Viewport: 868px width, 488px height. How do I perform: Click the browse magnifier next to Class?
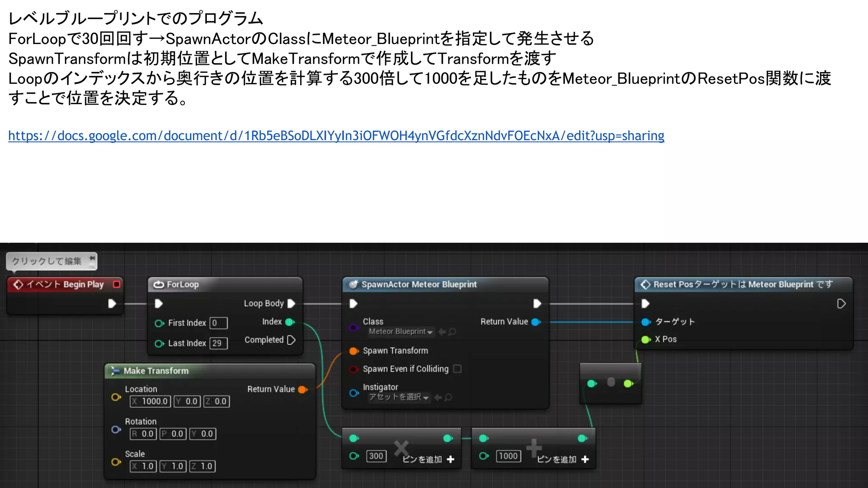coord(452,332)
